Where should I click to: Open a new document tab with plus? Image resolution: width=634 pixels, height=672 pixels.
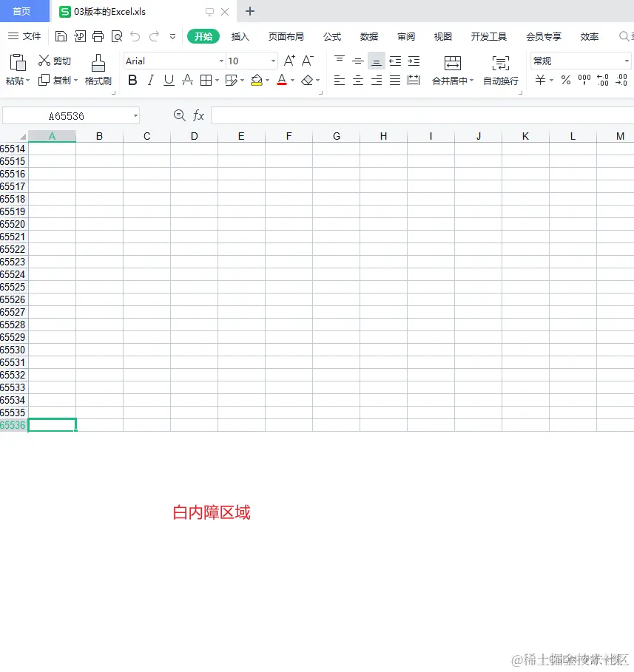250,12
